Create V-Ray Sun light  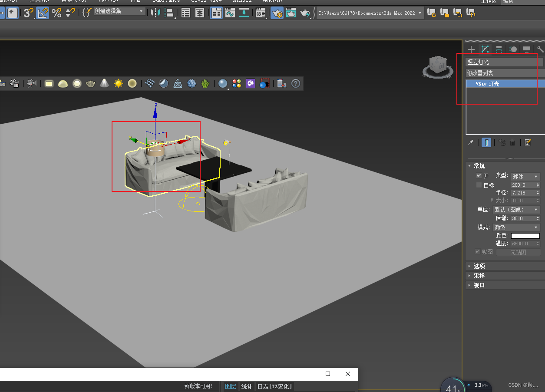pyautogui.click(x=118, y=83)
